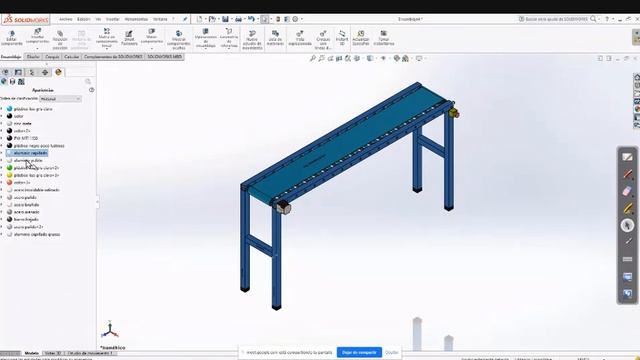Click yellow ball of 'plástico bajo gris claro<3>'

coord(9,175)
